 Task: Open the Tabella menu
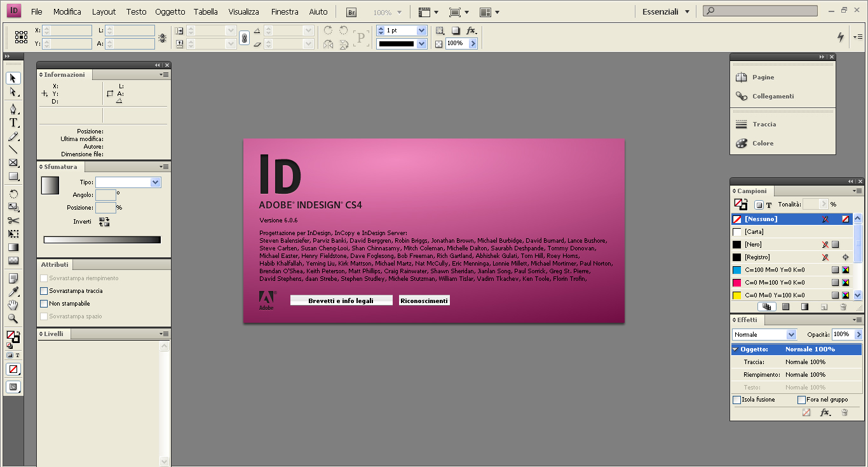click(206, 12)
